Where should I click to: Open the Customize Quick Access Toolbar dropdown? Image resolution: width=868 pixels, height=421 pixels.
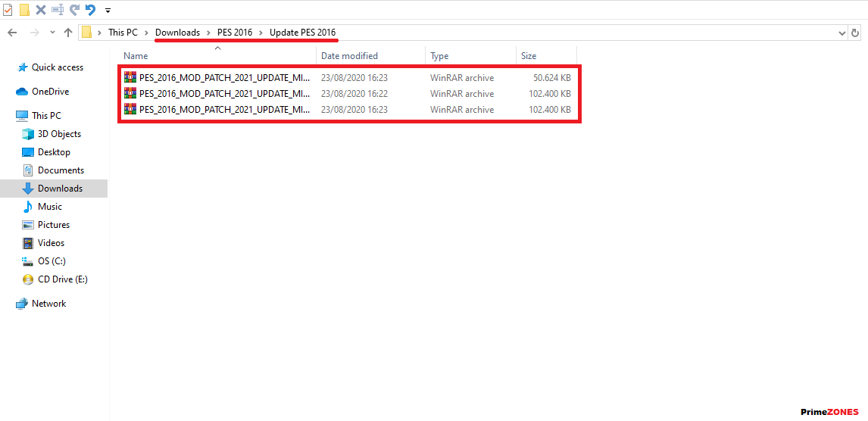108,11
